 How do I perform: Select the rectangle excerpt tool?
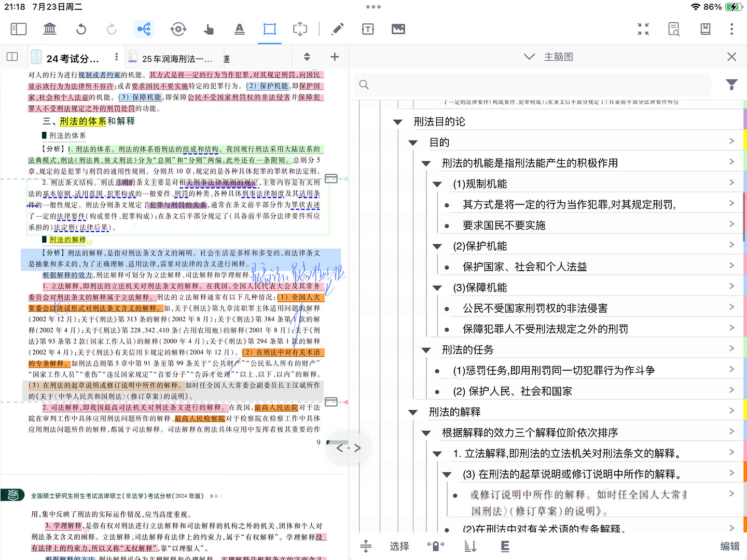270,29
